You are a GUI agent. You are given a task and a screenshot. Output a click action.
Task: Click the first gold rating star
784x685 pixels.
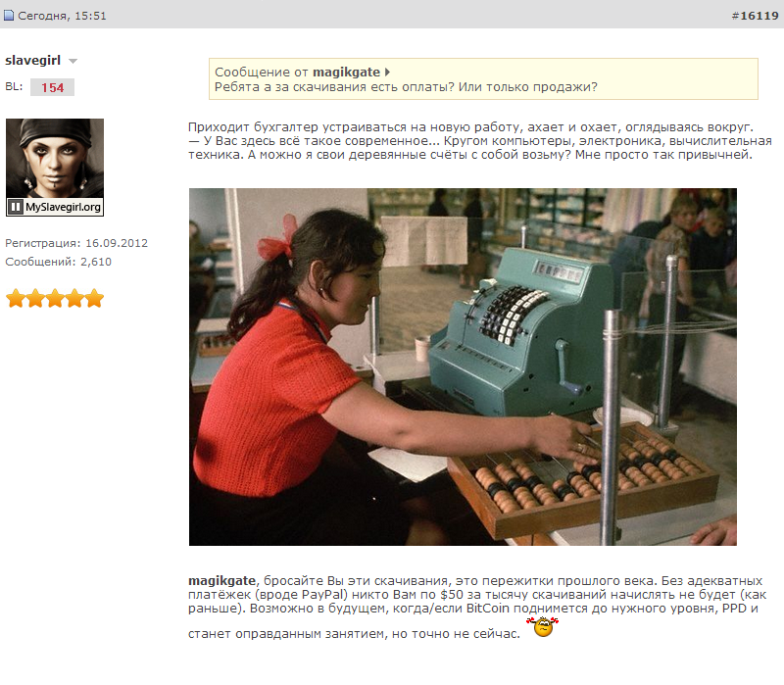(x=16, y=298)
